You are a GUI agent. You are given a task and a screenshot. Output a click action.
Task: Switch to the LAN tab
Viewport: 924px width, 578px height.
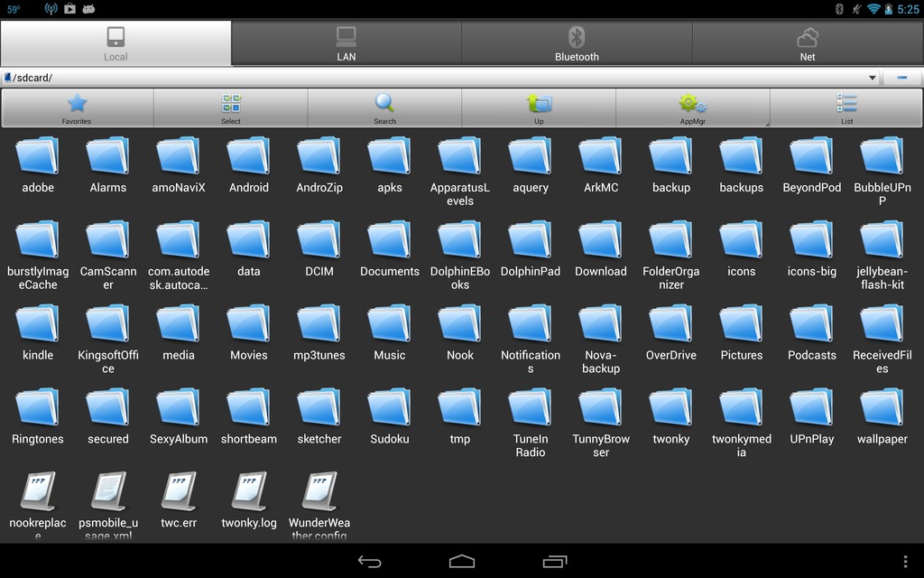346,43
